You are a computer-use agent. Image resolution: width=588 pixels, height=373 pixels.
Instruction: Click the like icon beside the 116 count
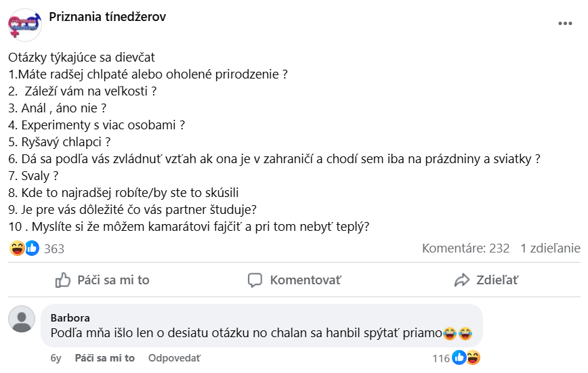[459, 357]
